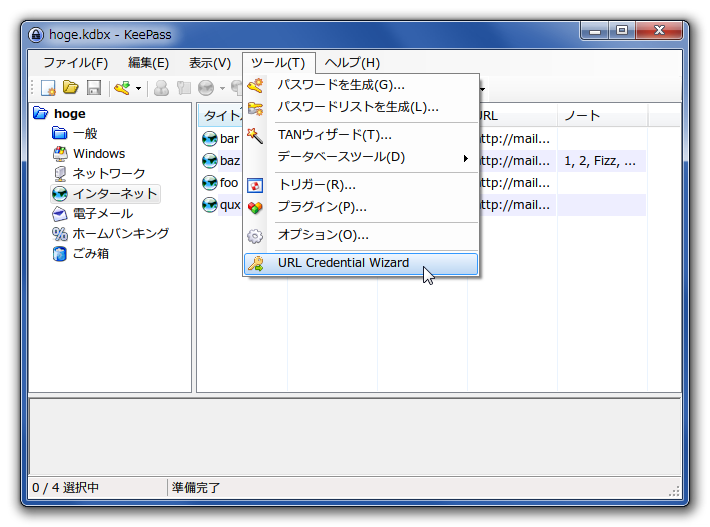Click the greyed Copy password icon
The image size is (710, 527).
pyautogui.click(x=183, y=87)
